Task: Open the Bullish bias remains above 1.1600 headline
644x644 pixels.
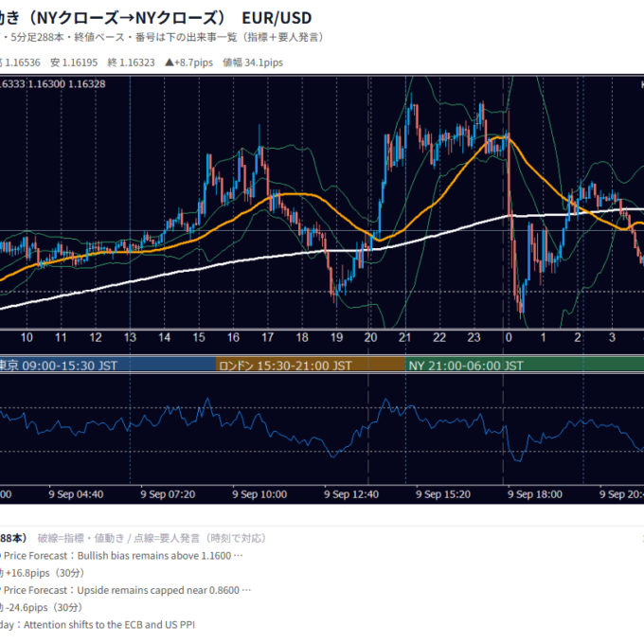Action: point(121,556)
